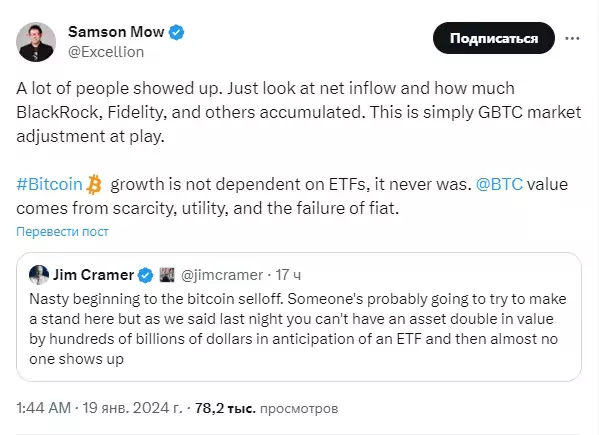The height and width of the screenshot is (435, 599).
Task: Click Samson Mow's blue verified badge
Action: click(x=176, y=32)
